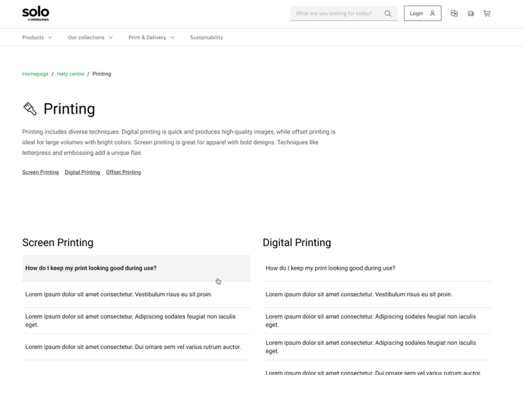Expand 'Vestibulum risus eu sit proin' under Screen Printing
The image size is (532, 403).
tap(136, 294)
